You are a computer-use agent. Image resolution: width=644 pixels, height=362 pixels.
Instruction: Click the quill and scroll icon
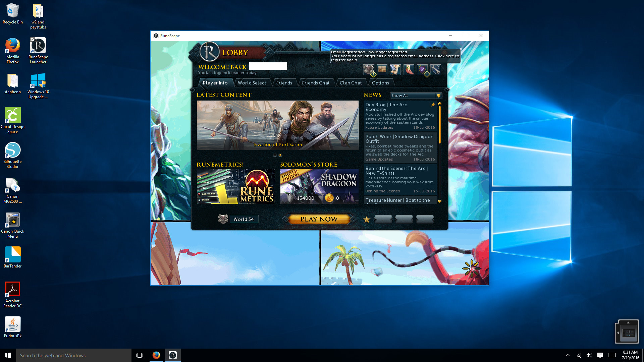click(x=395, y=70)
